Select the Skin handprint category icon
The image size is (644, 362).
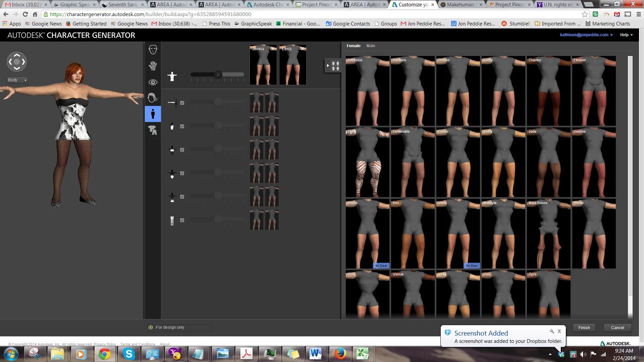(153, 66)
